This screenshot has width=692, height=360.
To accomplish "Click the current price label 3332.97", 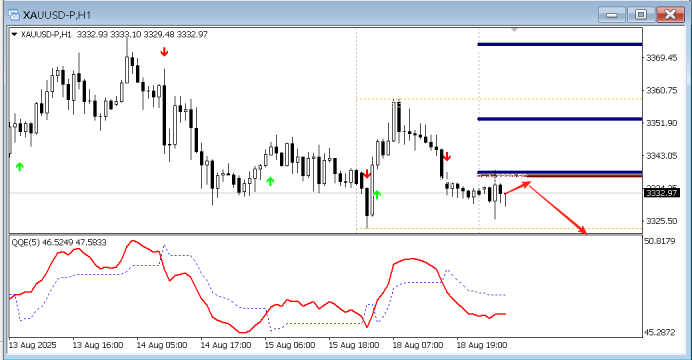I will click(x=662, y=193).
